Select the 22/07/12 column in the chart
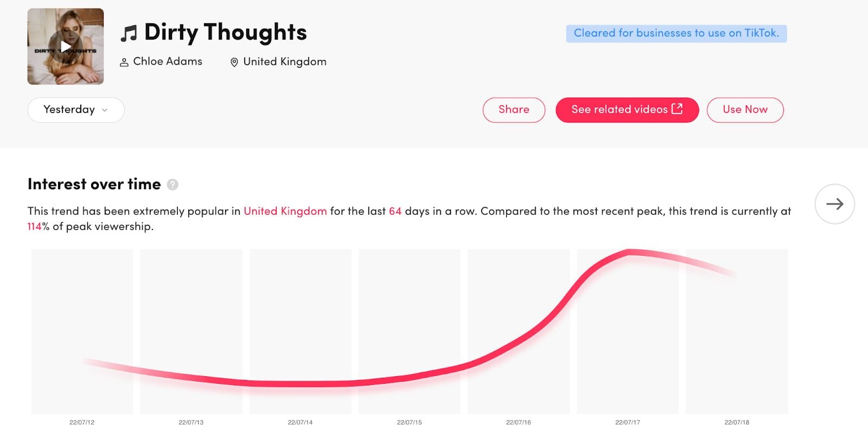Image resolution: width=868 pixels, height=438 pixels. pyautogui.click(x=82, y=331)
